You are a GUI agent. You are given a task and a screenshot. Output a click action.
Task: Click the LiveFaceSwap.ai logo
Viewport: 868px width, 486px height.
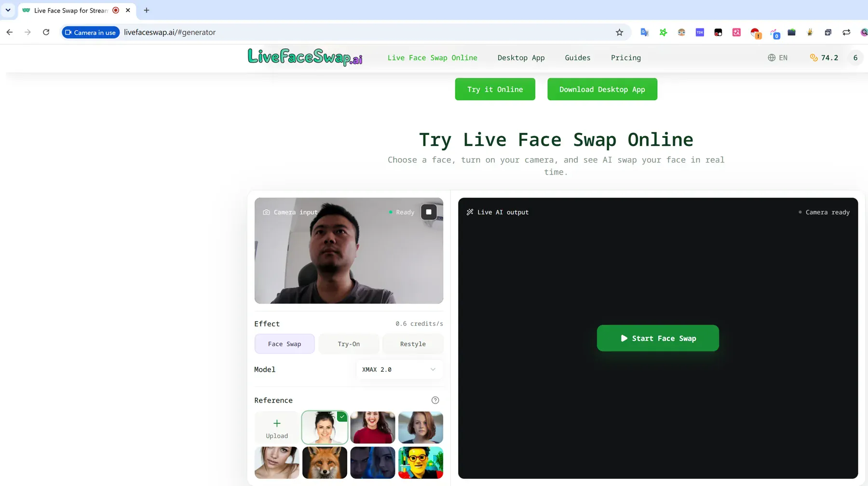point(305,57)
